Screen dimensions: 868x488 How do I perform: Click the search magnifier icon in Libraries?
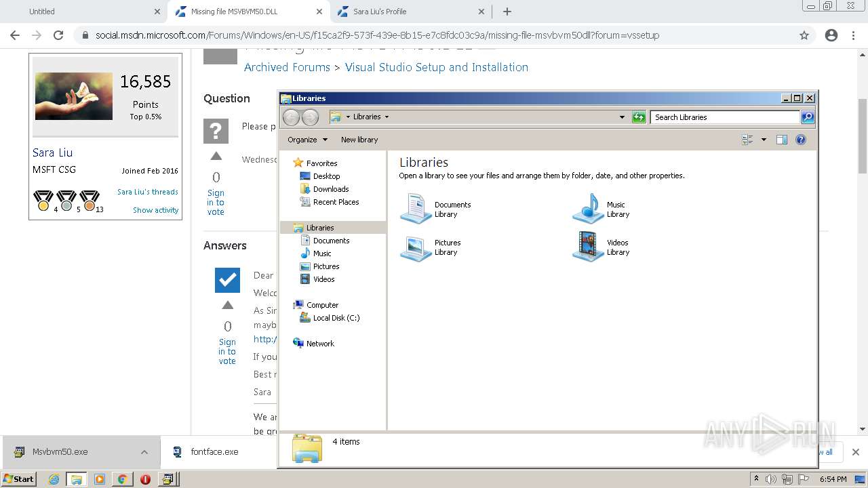[807, 117]
